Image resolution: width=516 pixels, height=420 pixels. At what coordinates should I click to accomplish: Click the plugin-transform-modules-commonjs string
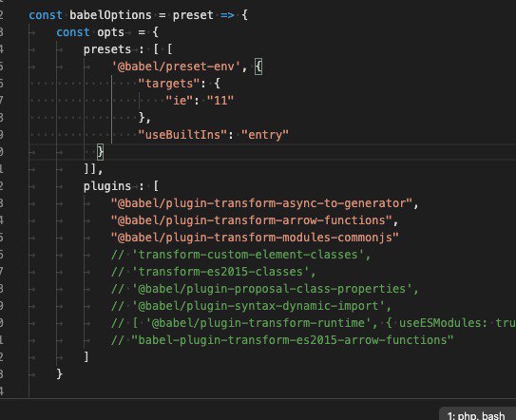click(x=255, y=238)
